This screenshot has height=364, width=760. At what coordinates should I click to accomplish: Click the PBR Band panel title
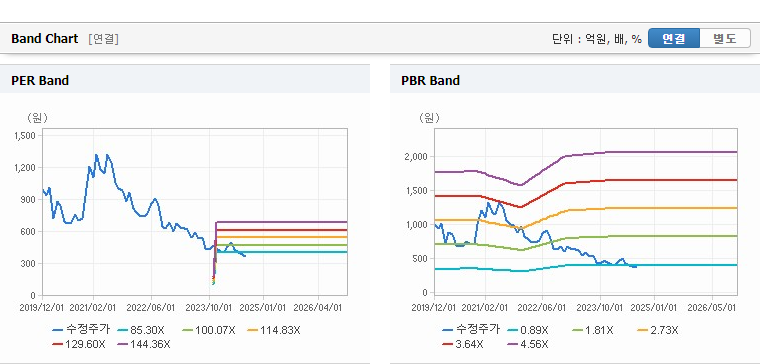tap(430, 80)
